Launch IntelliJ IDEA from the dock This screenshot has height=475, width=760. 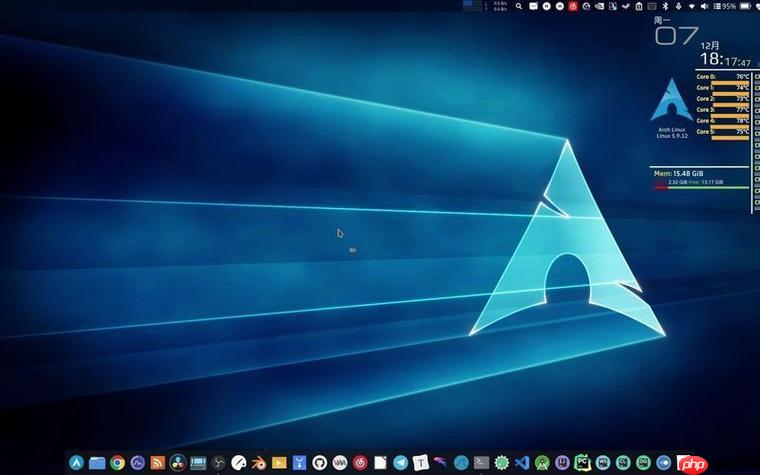(x=562, y=463)
